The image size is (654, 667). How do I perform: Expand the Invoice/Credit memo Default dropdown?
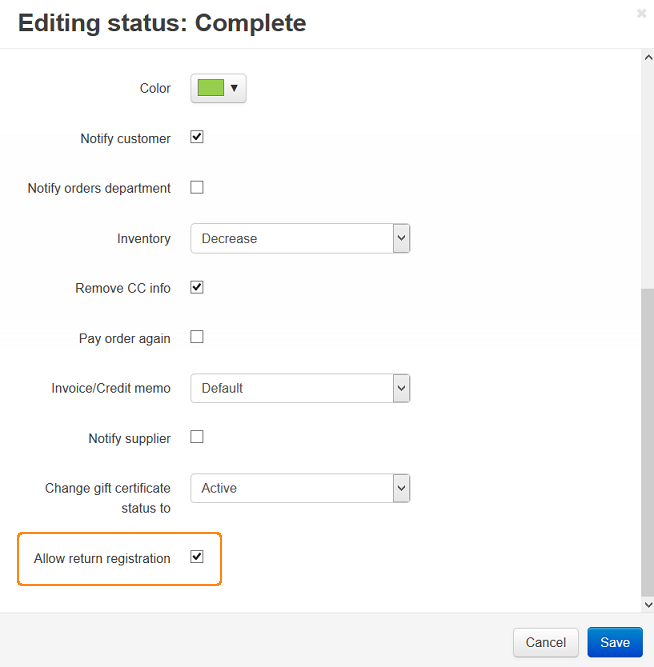click(x=300, y=388)
